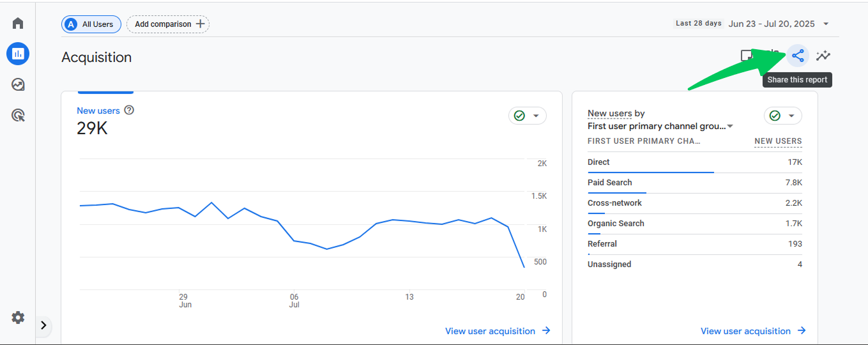Open the New users chart status dropdown

click(528, 116)
